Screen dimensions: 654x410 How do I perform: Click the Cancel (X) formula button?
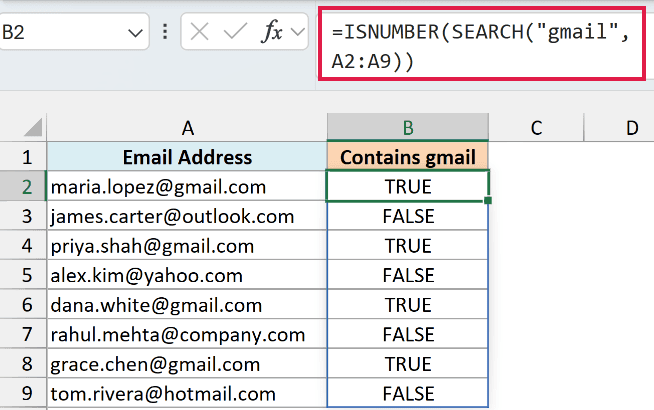pos(199,32)
